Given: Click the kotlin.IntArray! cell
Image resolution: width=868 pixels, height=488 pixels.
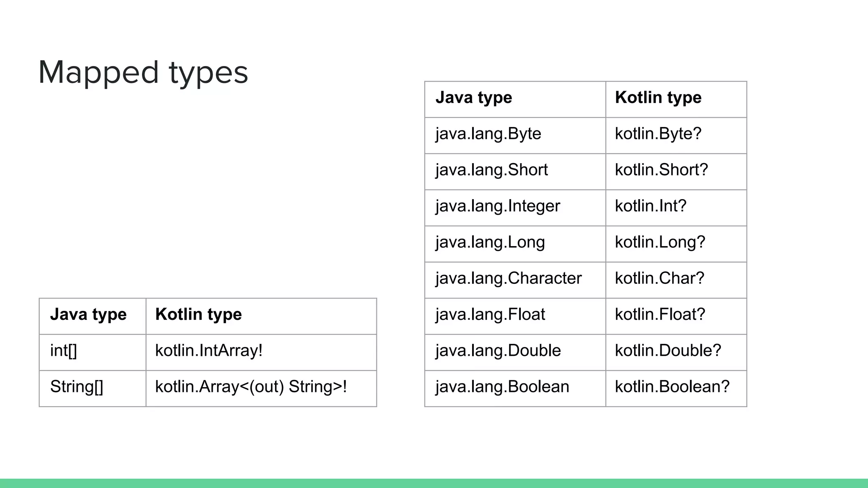Looking at the screenshot, I should coord(209,351).
